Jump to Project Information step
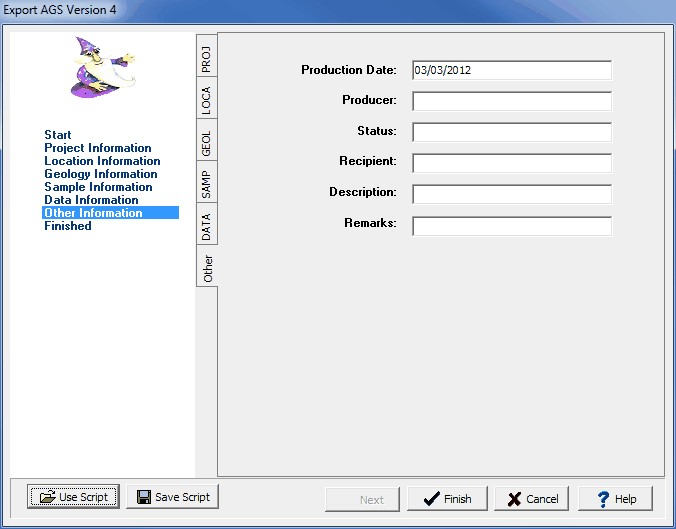Screen dimensions: 676x529 [x=98, y=148]
